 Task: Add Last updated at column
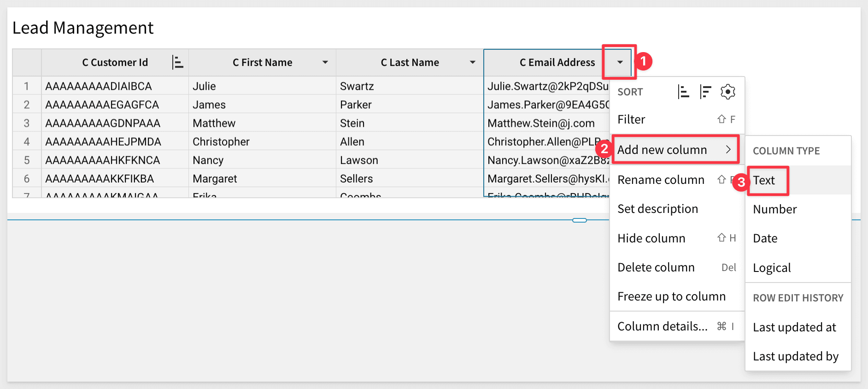(794, 327)
